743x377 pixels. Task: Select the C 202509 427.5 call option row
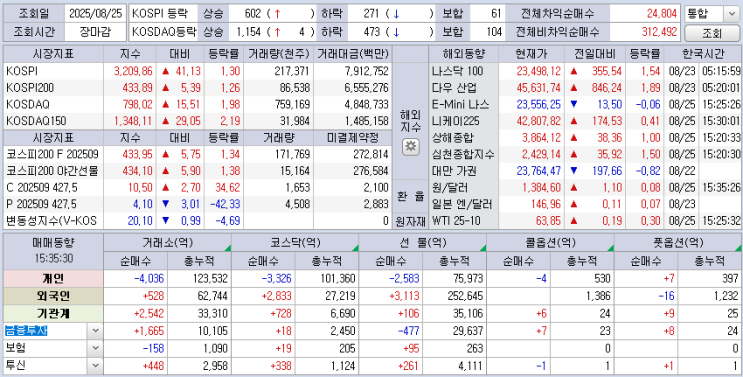[198, 188]
